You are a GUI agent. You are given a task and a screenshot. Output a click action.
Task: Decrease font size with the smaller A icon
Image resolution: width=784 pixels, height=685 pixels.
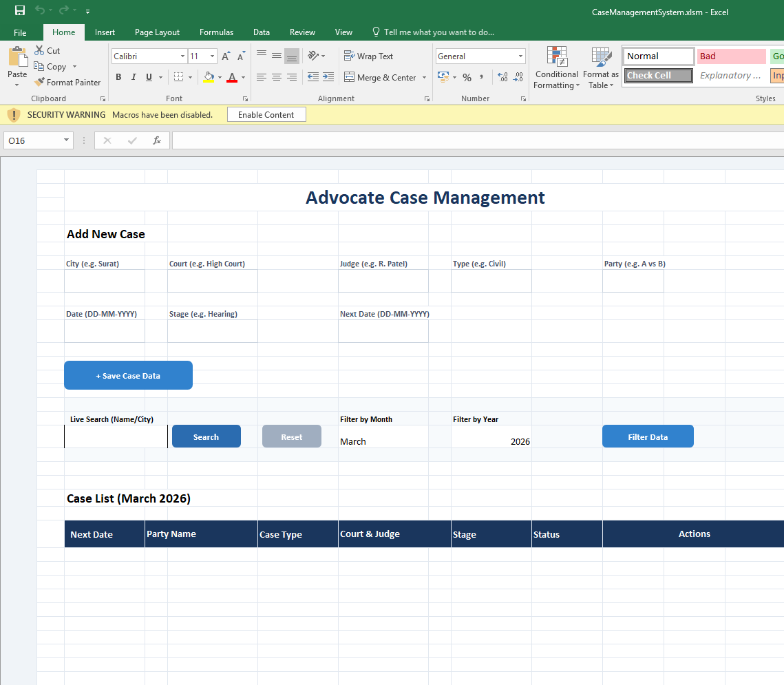click(x=242, y=56)
